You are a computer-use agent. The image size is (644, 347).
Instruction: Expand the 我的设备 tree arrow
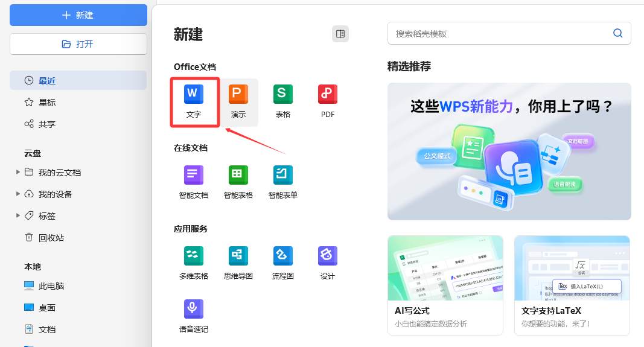18,194
